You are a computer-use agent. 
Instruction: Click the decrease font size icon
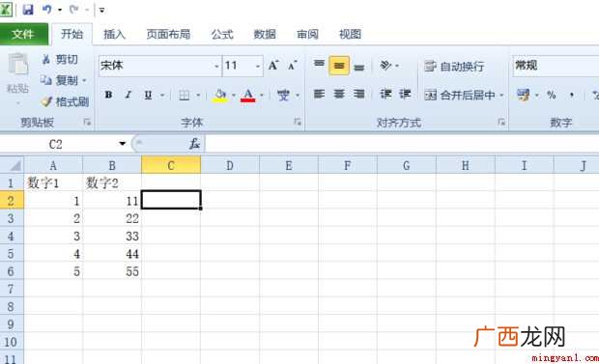click(x=293, y=66)
